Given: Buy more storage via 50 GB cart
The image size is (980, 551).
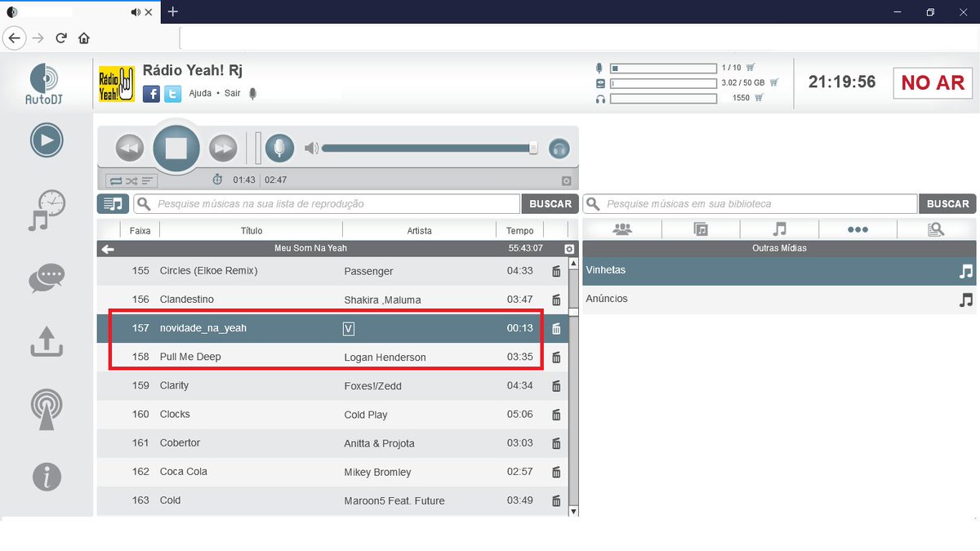Looking at the screenshot, I should pos(774,82).
